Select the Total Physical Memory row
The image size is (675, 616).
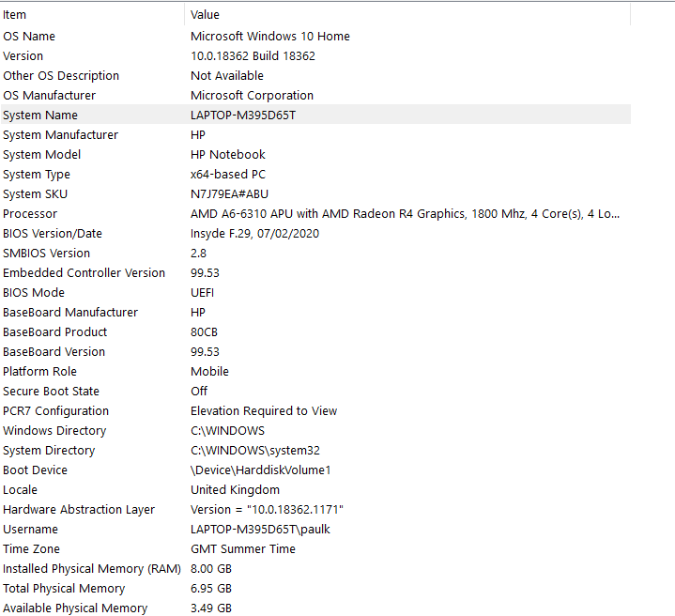click(x=315, y=589)
